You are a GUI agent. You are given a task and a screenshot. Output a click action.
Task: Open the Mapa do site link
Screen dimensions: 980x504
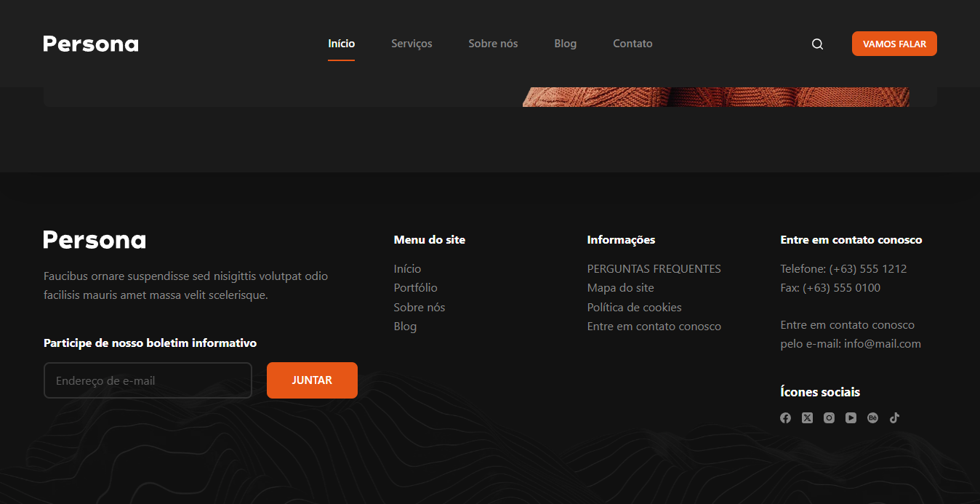620,288
